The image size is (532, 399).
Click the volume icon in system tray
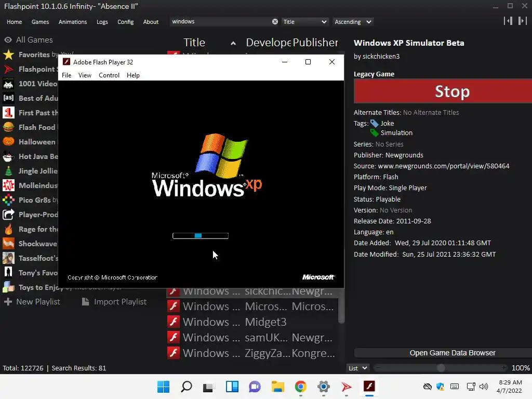484,387
